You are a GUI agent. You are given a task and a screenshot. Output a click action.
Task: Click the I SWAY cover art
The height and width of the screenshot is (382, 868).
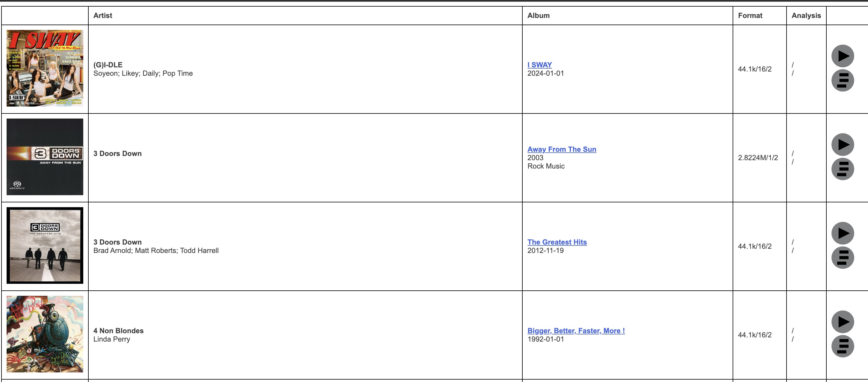45,68
